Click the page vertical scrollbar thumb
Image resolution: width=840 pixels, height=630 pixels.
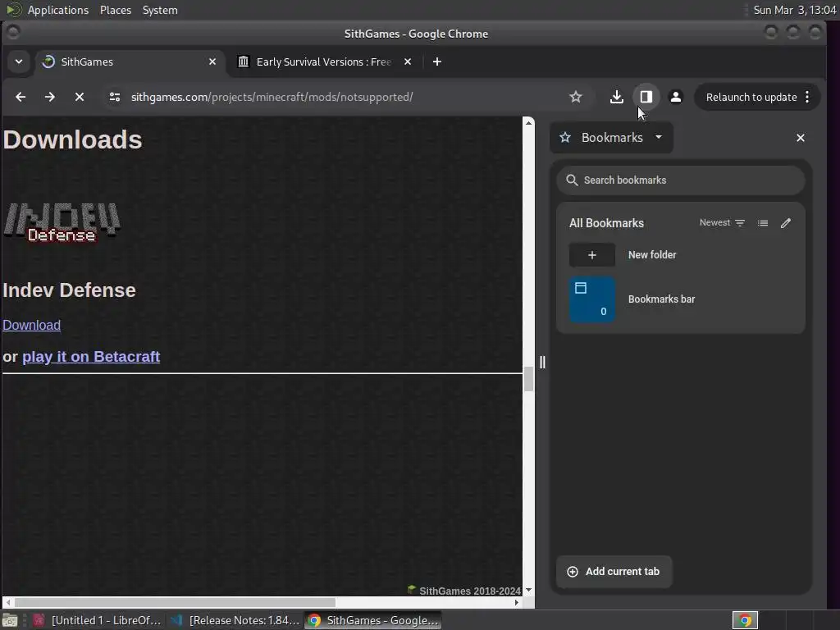528,379
